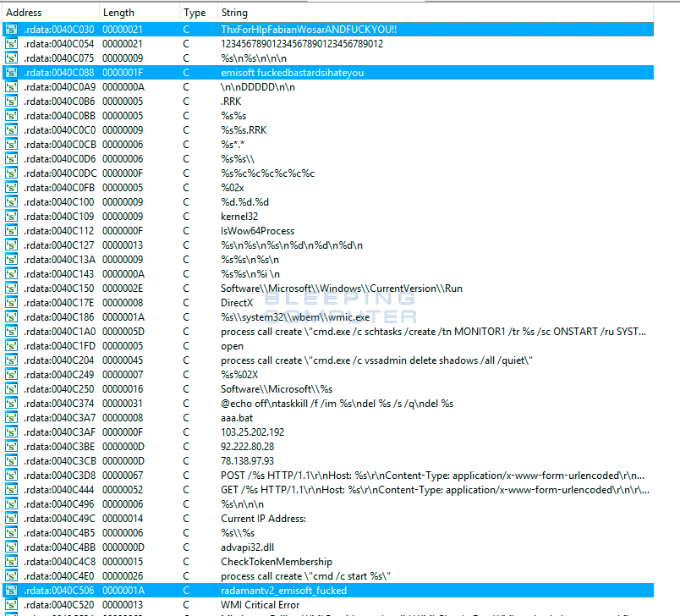Viewport: 680px width, 616px height.
Task: Click the string icon beside .rdata:0040C0FB
Action: tap(11, 187)
